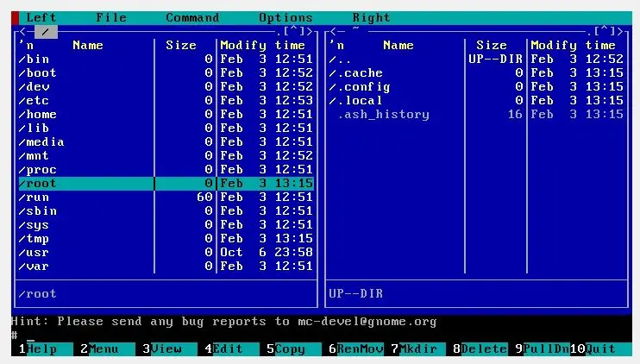Open the File menu
Screen dimensions: 640x364
(x=111, y=17)
